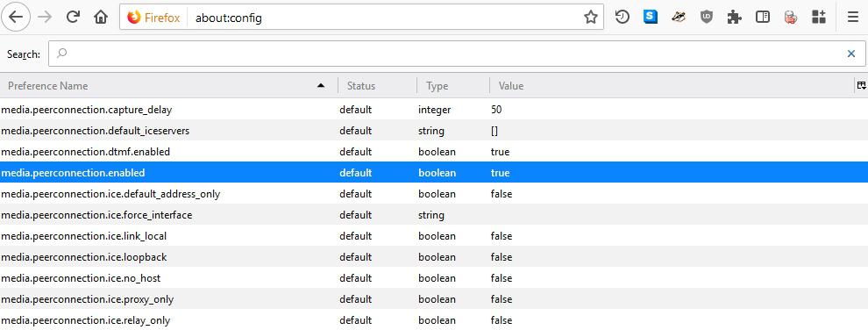Click default status of capture_delay row
The width and height of the screenshot is (868, 330).
tap(355, 110)
